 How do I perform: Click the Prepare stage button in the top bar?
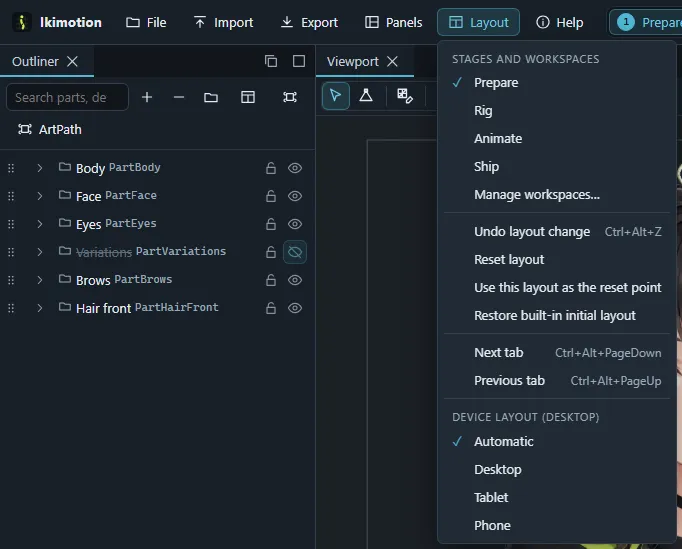[x=646, y=22]
